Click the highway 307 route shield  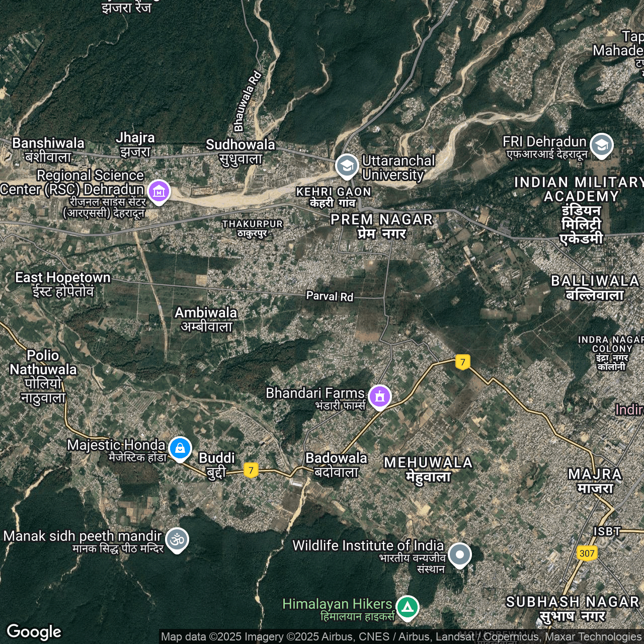(x=587, y=553)
